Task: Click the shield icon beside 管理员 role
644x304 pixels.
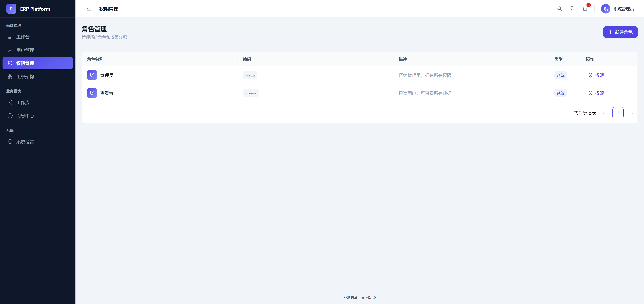Action: click(x=92, y=75)
